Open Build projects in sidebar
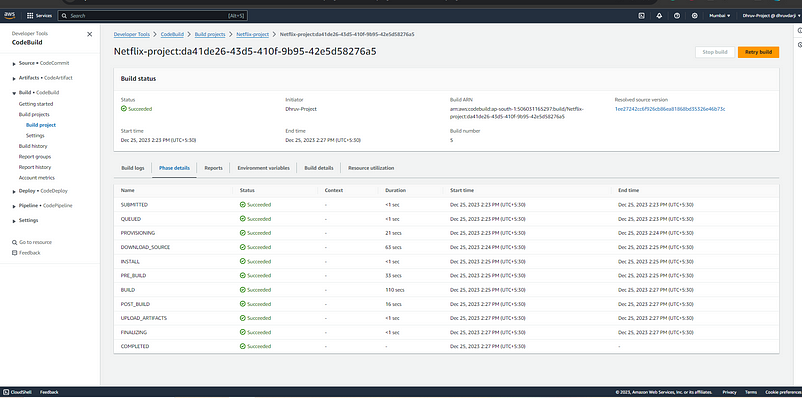802x398 pixels. pos(34,115)
